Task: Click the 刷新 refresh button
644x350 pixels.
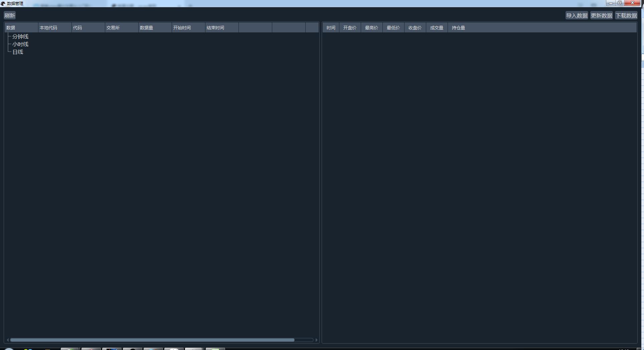Action: pyautogui.click(x=10, y=16)
